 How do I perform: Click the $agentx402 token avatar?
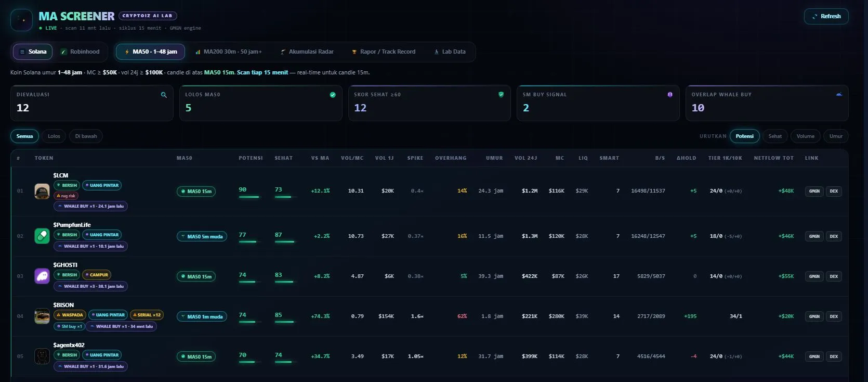click(x=42, y=356)
